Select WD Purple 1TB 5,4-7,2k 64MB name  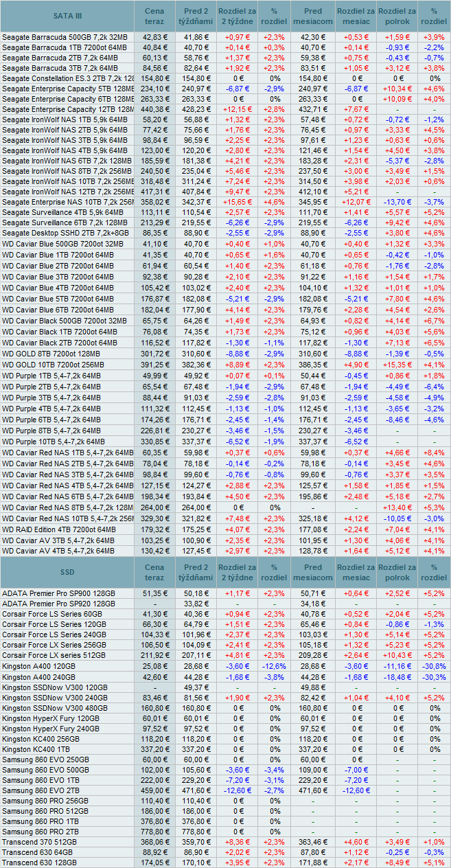coord(51,377)
